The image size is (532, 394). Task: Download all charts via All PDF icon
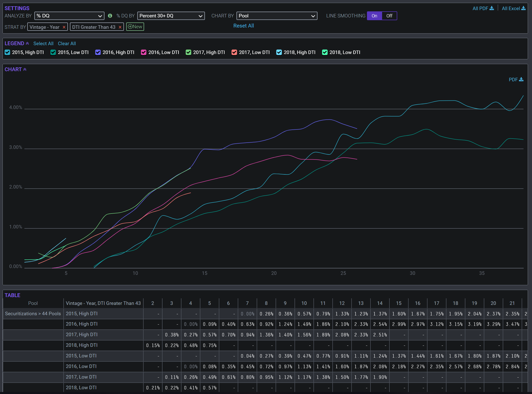[492, 8]
